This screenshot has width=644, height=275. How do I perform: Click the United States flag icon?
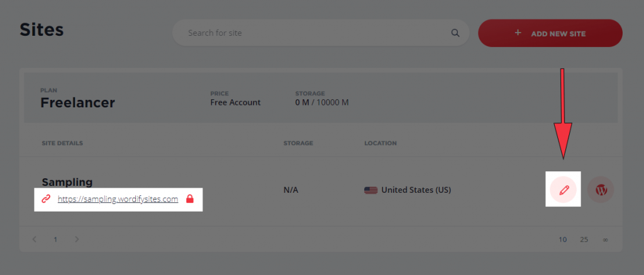point(371,190)
